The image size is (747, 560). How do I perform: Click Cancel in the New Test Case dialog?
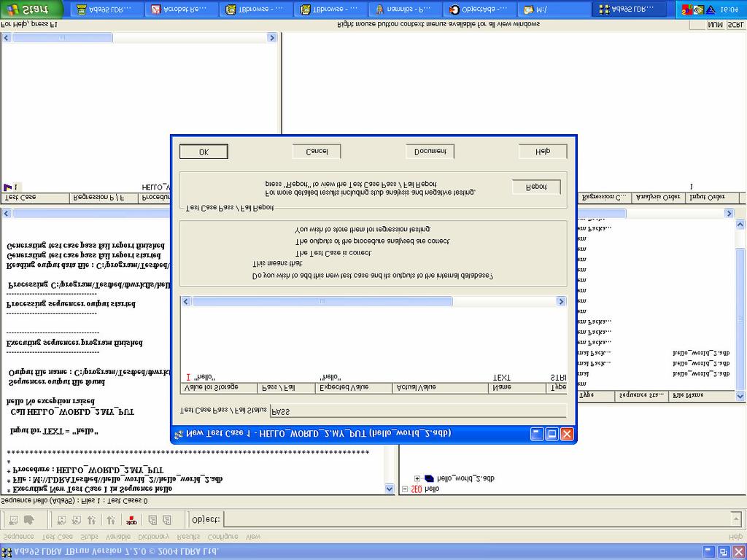317,152
